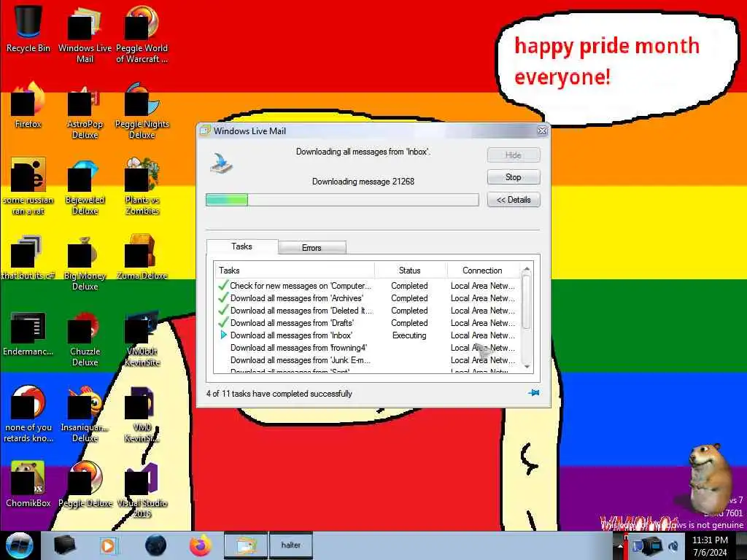Open Insaniquarium Deluxe desktop shortcut
The width and height of the screenshot is (747, 560).
click(85, 414)
